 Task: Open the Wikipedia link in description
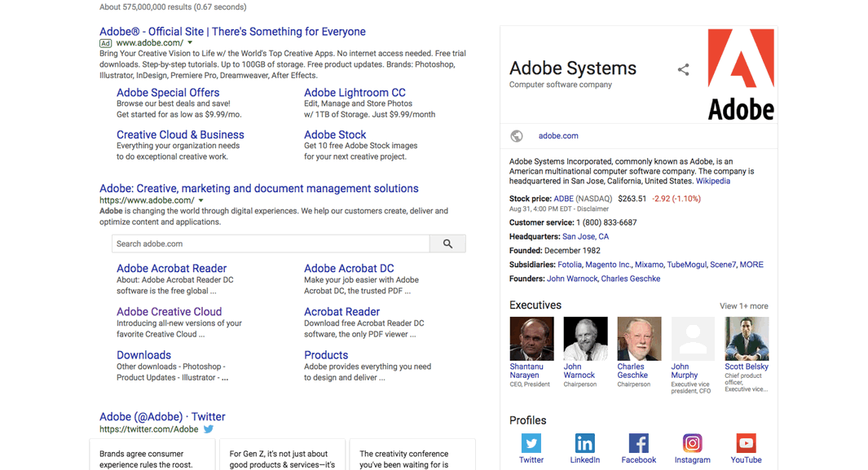click(713, 181)
